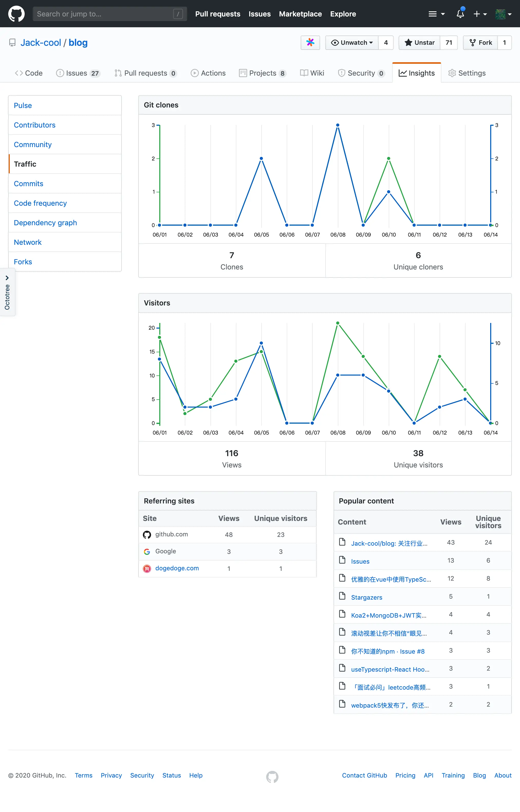Image resolution: width=520 pixels, height=812 pixels.
Task: Click the footer GitHub logo
Action: tap(272, 777)
